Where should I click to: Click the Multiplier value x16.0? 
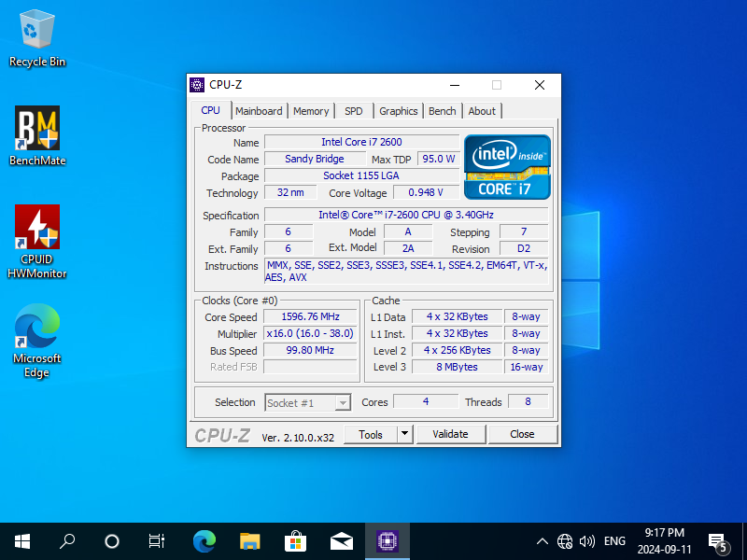pos(310,333)
